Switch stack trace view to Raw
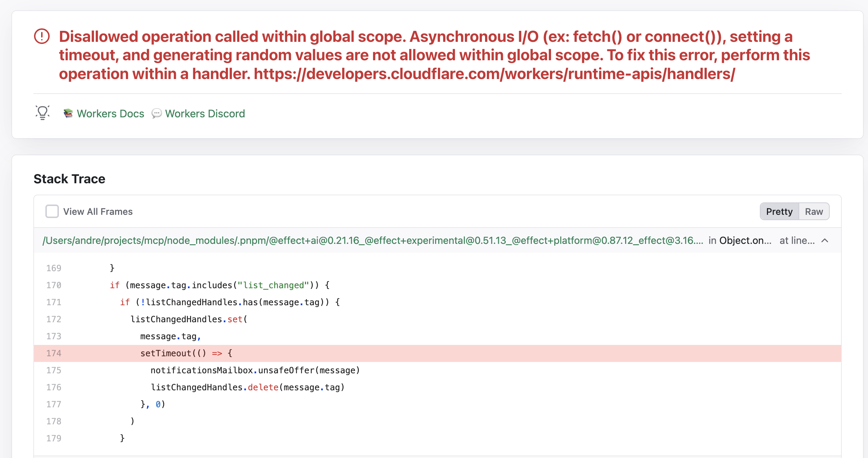868x458 pixels. pos(814,211)
